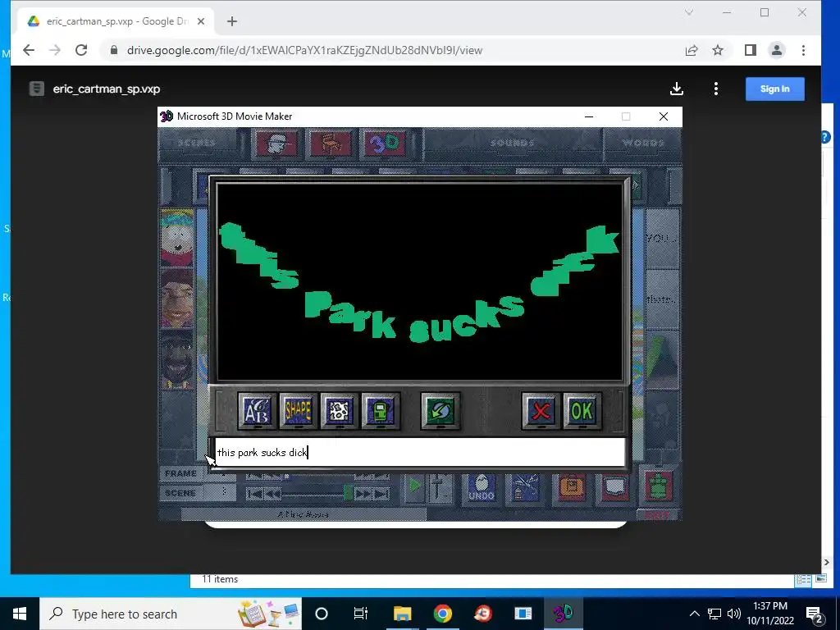This screenshot has height=630, width=840.
Task: Open the orange portfolio icon
Action: 572,487
